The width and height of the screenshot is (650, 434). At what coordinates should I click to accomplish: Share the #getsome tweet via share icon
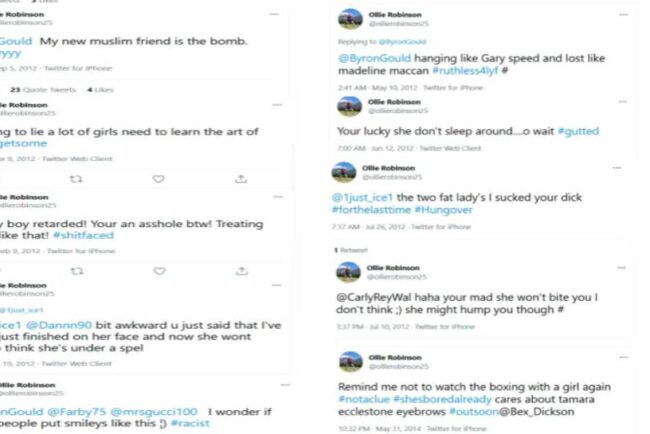pyautogui.click(x=241, y=179)
